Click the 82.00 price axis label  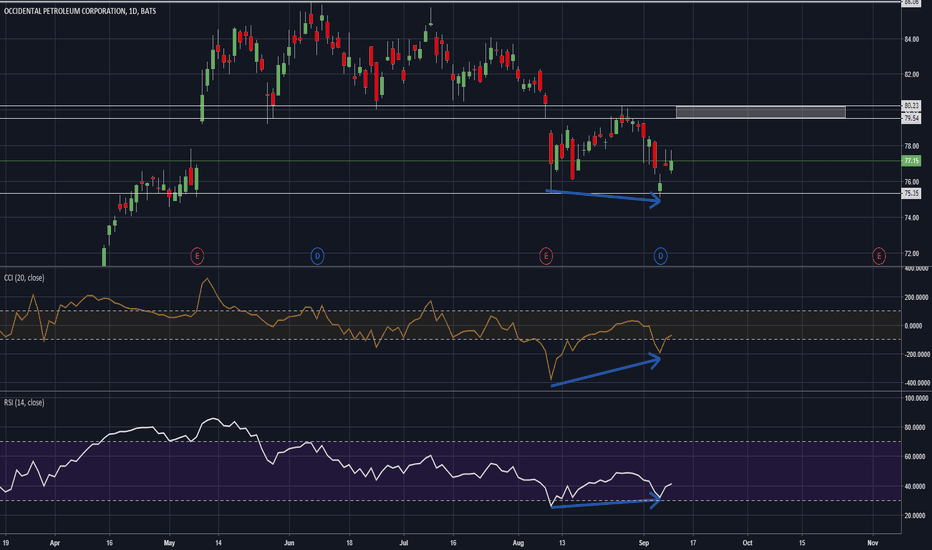(911, 75)
